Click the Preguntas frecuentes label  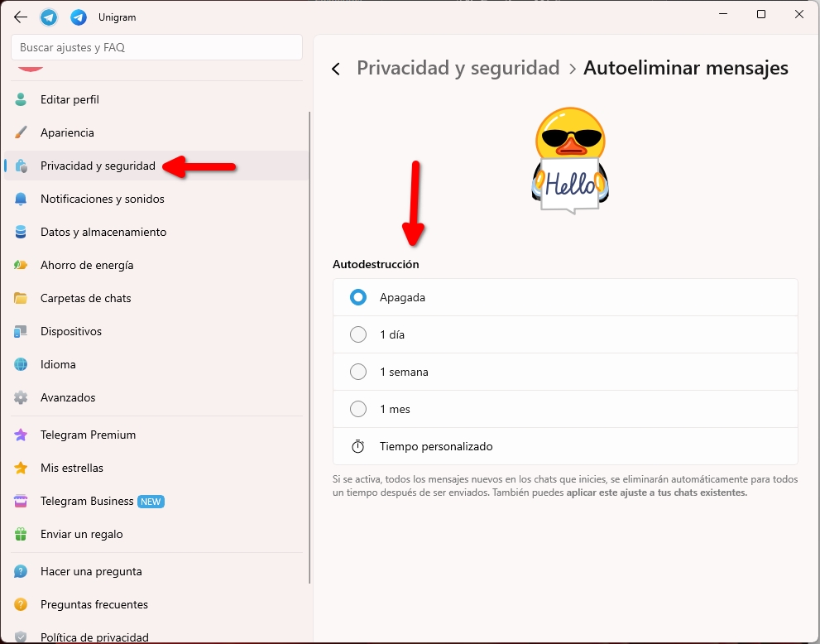click(x=94, y=604)
